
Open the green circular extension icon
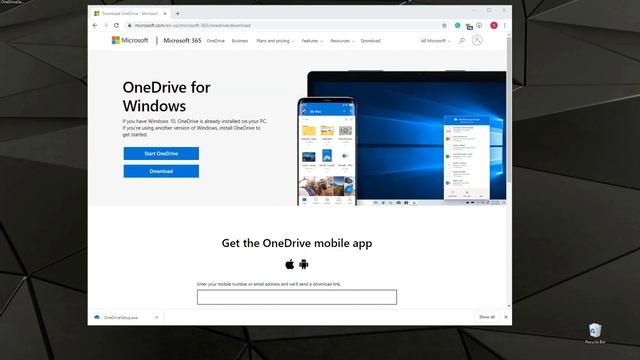458,25
